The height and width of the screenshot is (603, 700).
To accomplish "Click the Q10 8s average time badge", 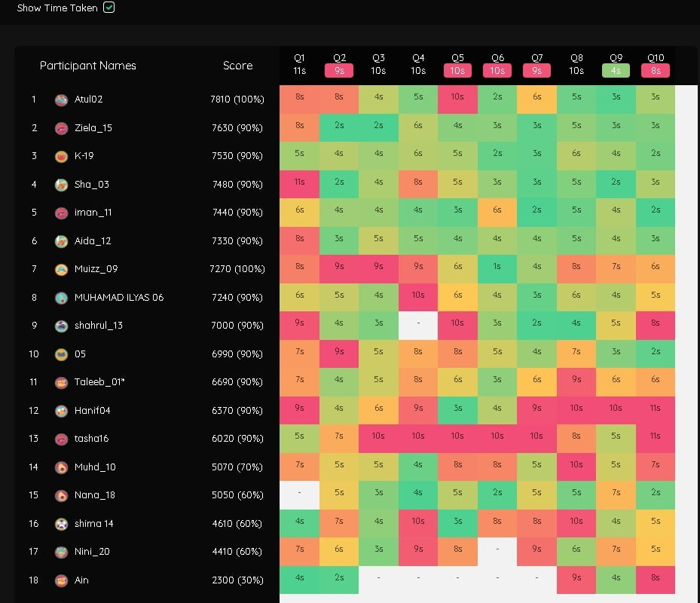I will click(656, 71).
